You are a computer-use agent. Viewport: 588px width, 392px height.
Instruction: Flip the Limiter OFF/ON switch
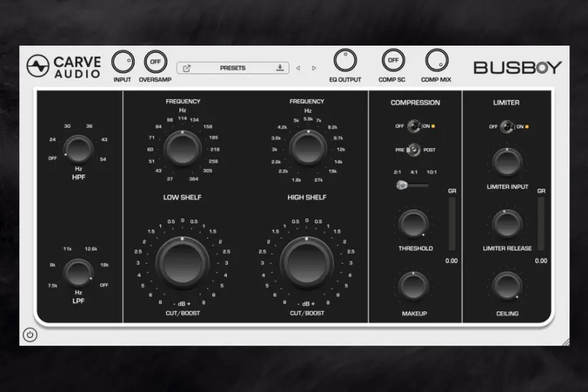pyautogui.click(x=506, y=127)
